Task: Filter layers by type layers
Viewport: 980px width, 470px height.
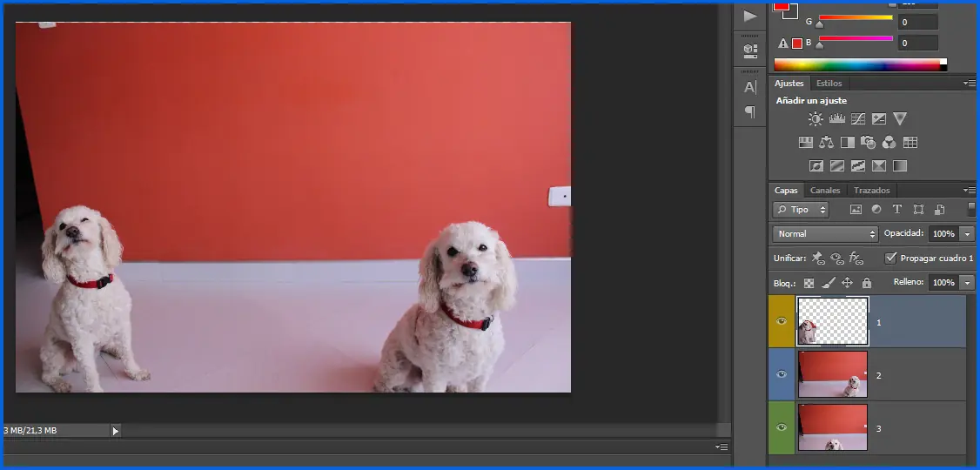Action: 896,210
